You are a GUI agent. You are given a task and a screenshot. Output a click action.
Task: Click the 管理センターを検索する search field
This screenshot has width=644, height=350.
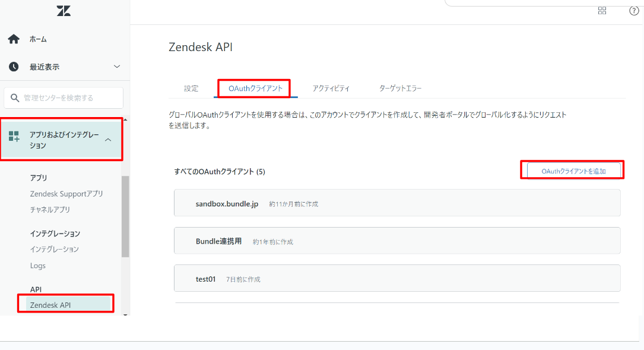(x=68, y=97)
